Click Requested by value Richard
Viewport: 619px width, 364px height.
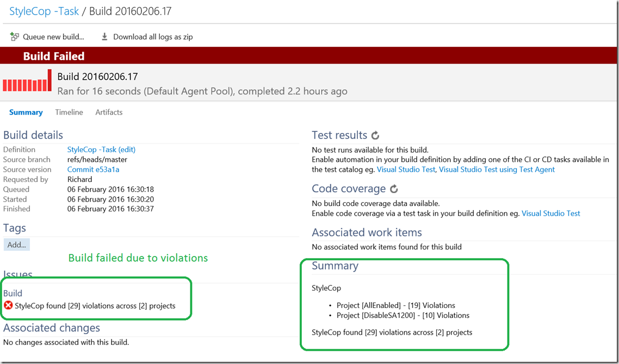80,179
